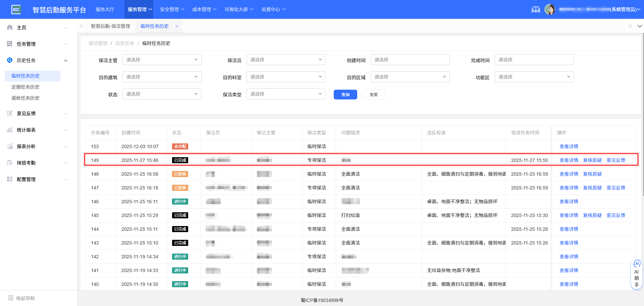The height and width of the screenshot is (306, 644).
Task: Expand the 状态 selection dropdown
Action: 162,94
